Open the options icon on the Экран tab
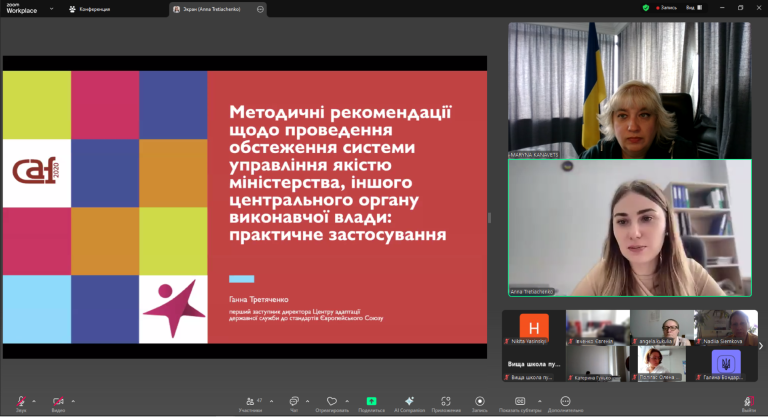 point(260,9)
